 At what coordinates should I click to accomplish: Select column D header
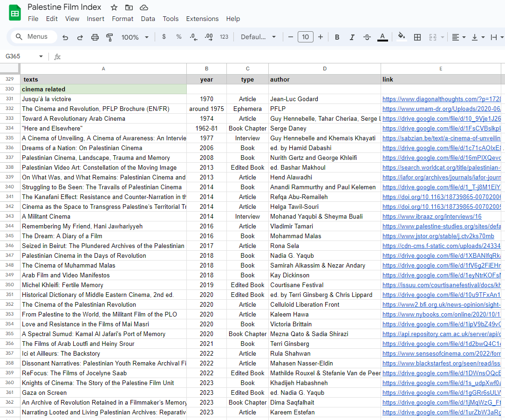(x=325, y=69)
